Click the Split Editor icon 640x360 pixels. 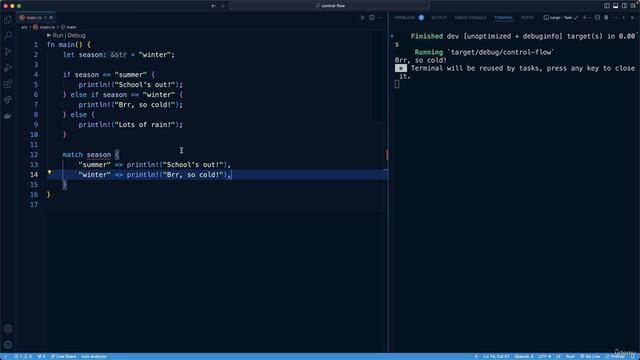(372, 18)
